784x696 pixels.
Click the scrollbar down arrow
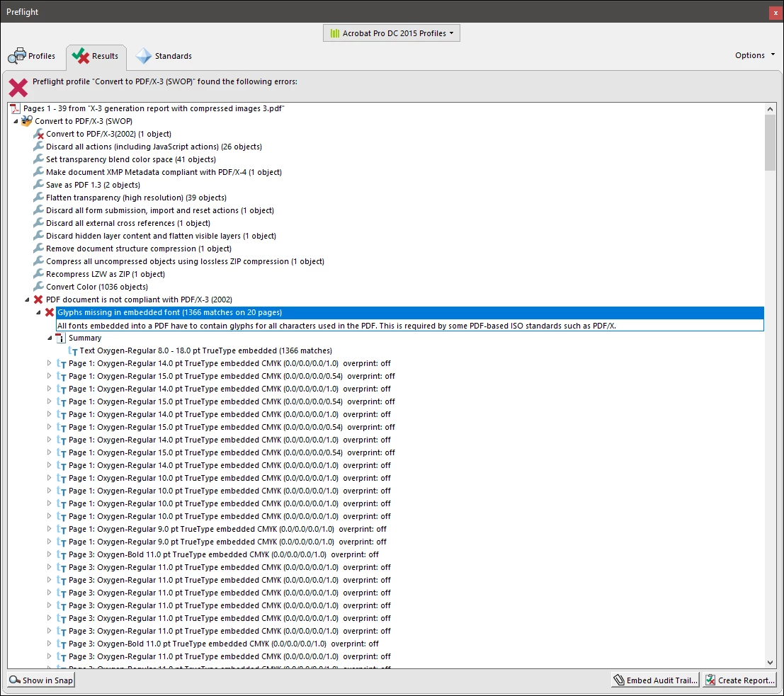tap(770, 663)
